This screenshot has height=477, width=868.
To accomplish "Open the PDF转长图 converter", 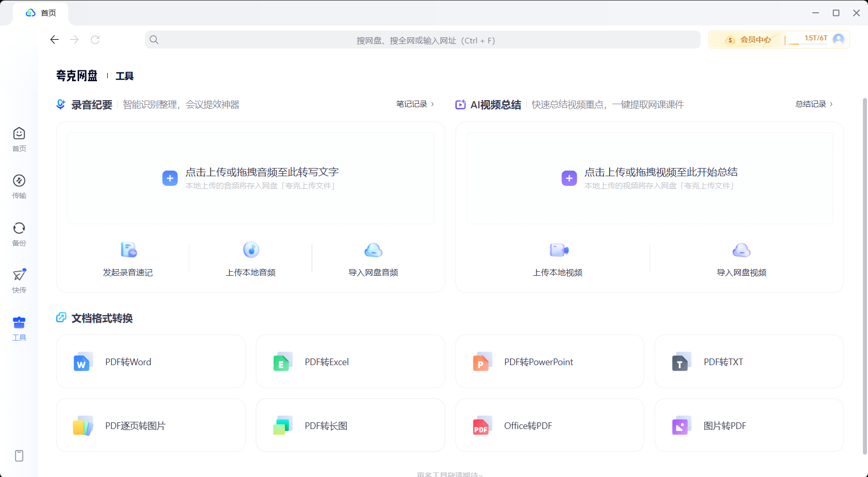I will (x=350, y=425).
